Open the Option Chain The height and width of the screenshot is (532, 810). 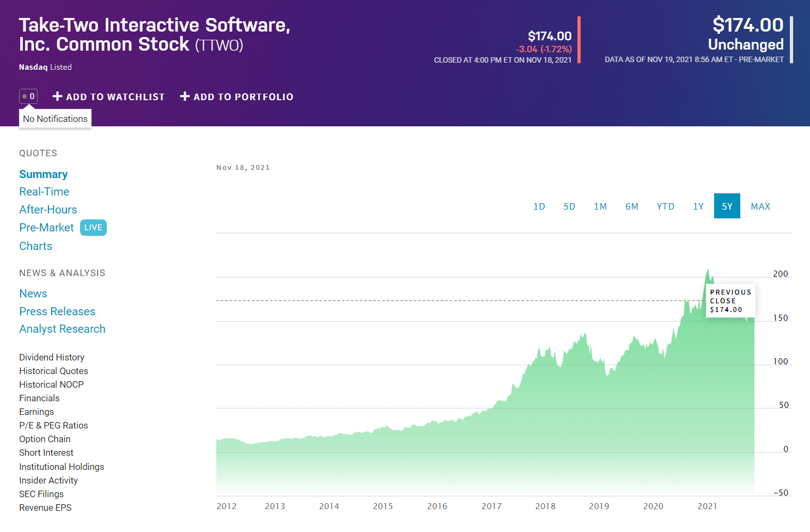pos(45,439)
